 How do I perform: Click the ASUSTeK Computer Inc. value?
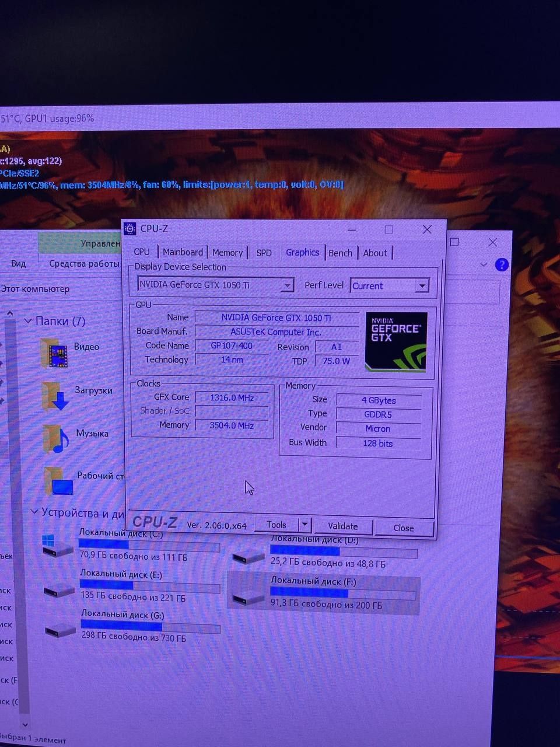pos(276,332)
